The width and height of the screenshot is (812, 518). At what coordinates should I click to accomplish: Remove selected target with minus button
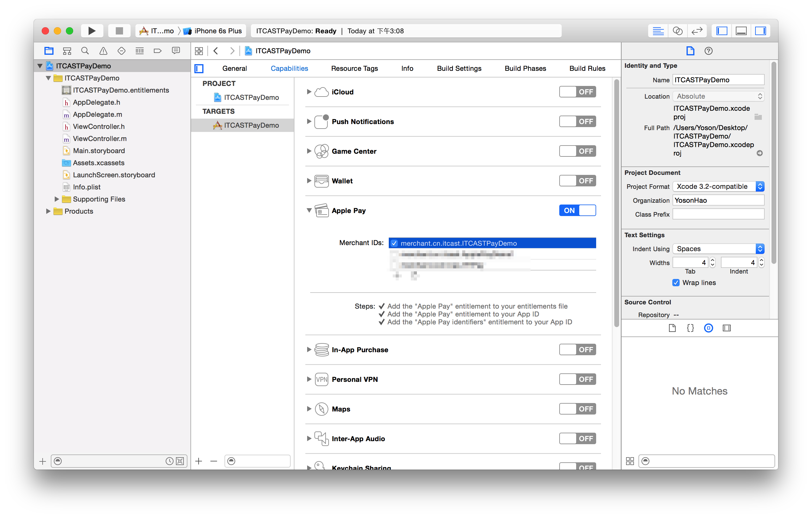(214, 461)
